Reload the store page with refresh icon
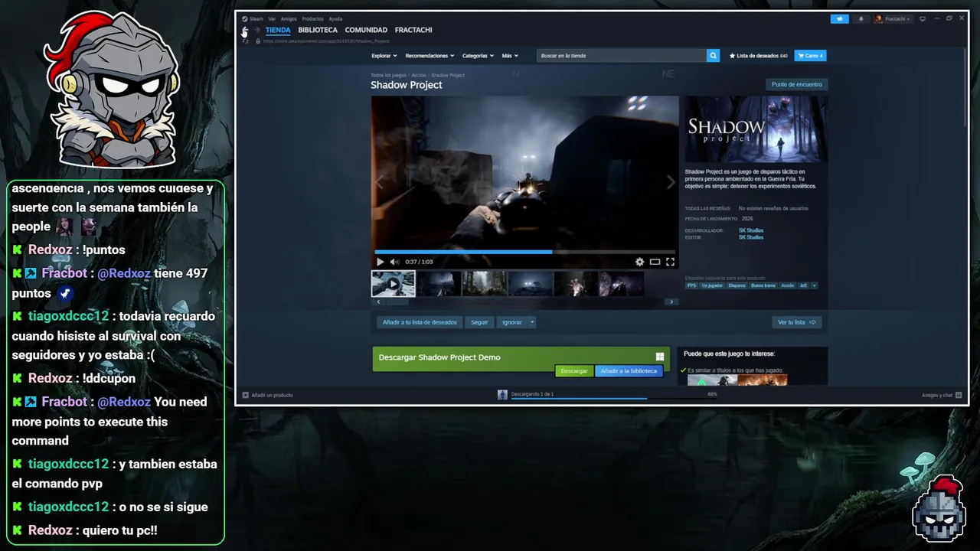This screenshot has width=980, height=551. 245,41
